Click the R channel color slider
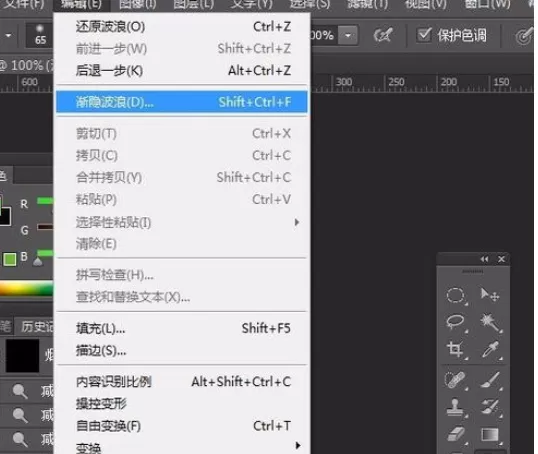 45,200
